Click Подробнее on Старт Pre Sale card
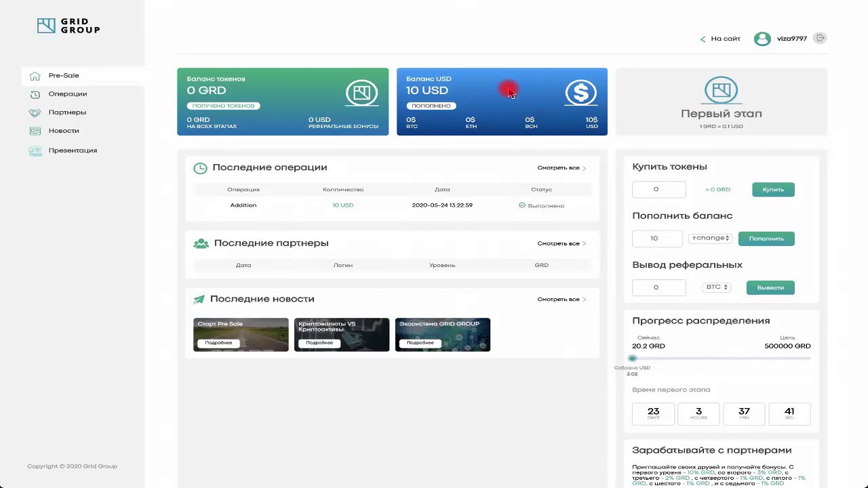This screenshot has height=488, width=868. click(218, 343)
